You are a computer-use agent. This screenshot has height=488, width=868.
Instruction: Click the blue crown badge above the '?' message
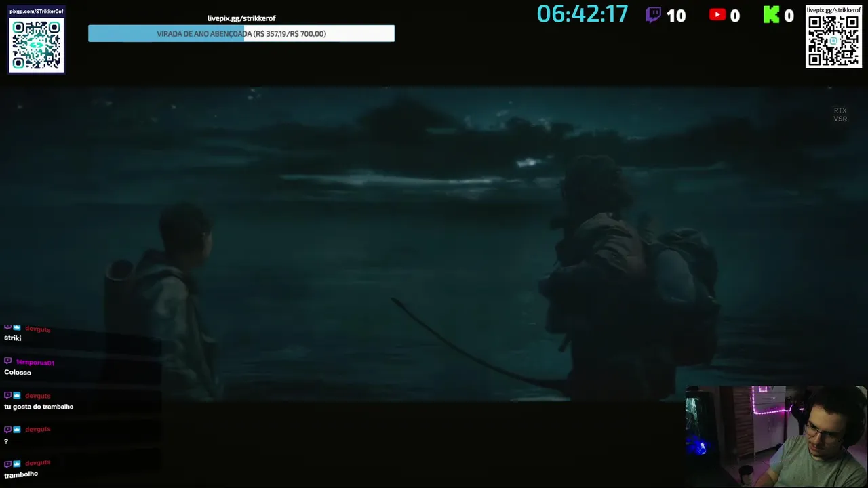(17, 430)
